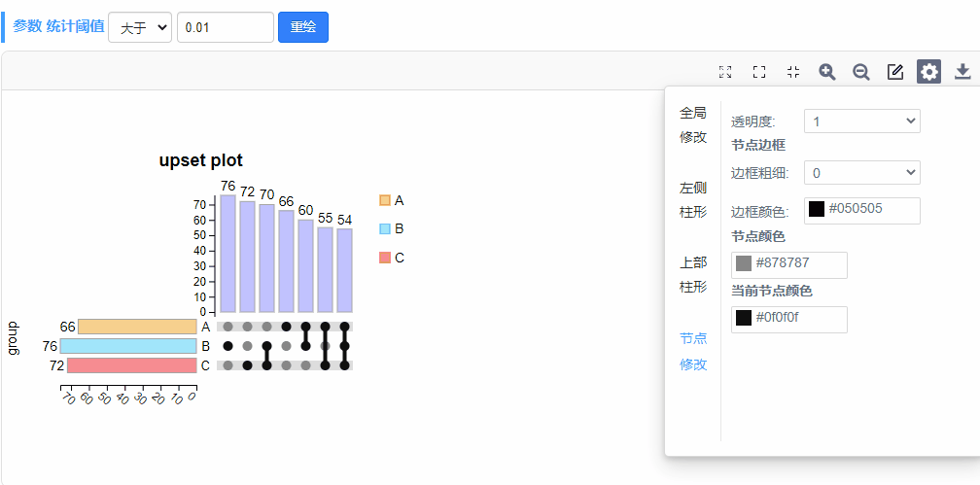The image size is (980, 485).
Task: Open the 边框粗细 dropdown
Action: click(x=861, y=173)
